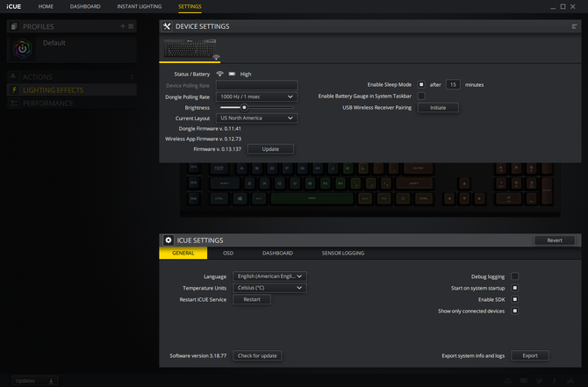Screen dimensions: 588x387
Task: Click the Profiles copy icon
Action: [x=14, y=26]
